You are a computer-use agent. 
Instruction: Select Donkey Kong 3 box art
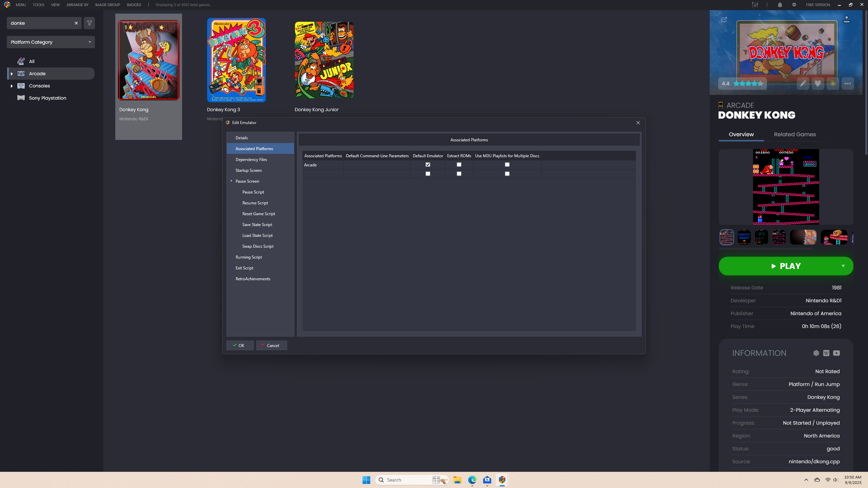(236, 60)
